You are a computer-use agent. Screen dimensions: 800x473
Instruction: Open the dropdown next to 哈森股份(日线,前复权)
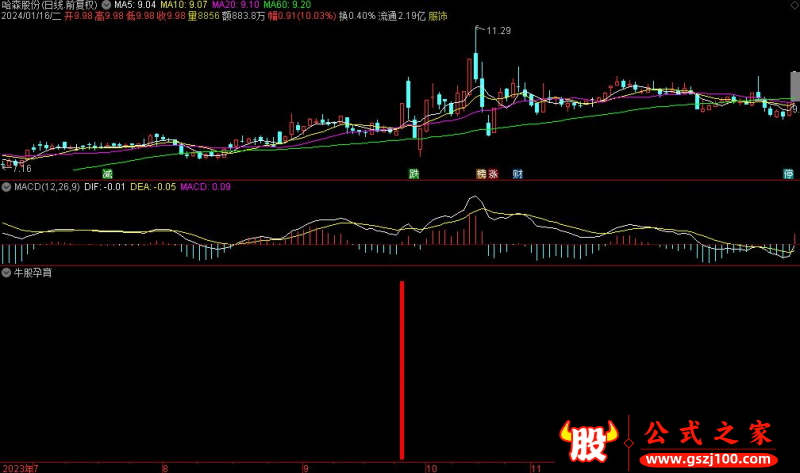(106, 5)
